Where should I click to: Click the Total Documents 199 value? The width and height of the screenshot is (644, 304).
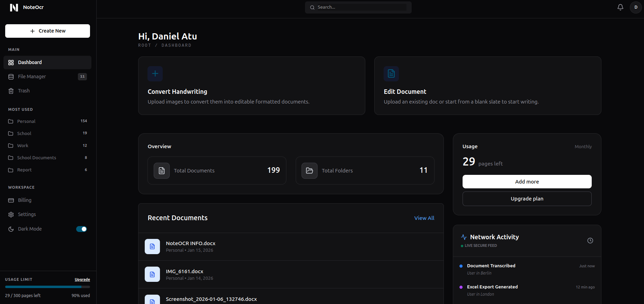click(x=274, y=170)
